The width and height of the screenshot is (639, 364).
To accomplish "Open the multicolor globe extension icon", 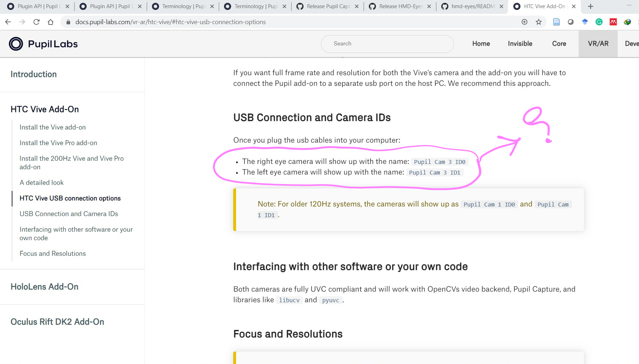I will [x=627, y=22].
